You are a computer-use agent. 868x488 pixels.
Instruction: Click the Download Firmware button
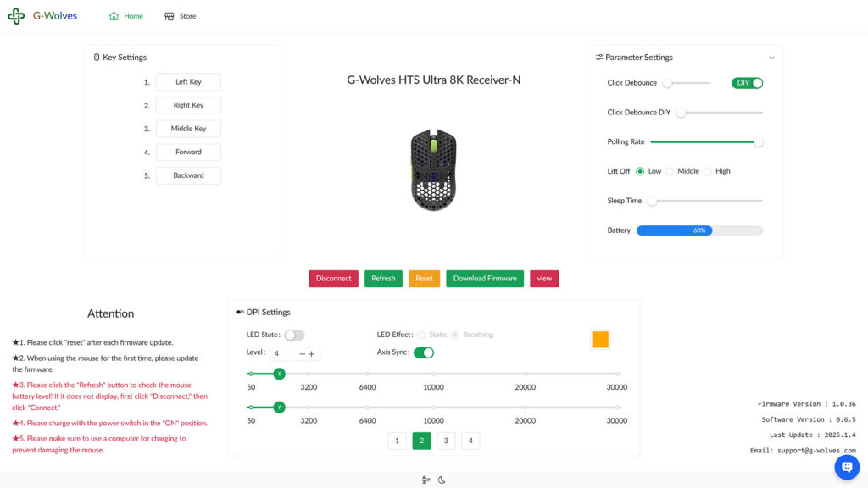click(x=485, y=279)
